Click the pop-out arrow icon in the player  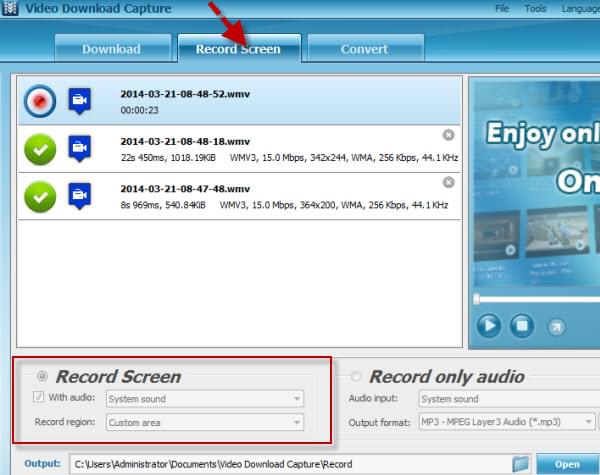[556, 327]
